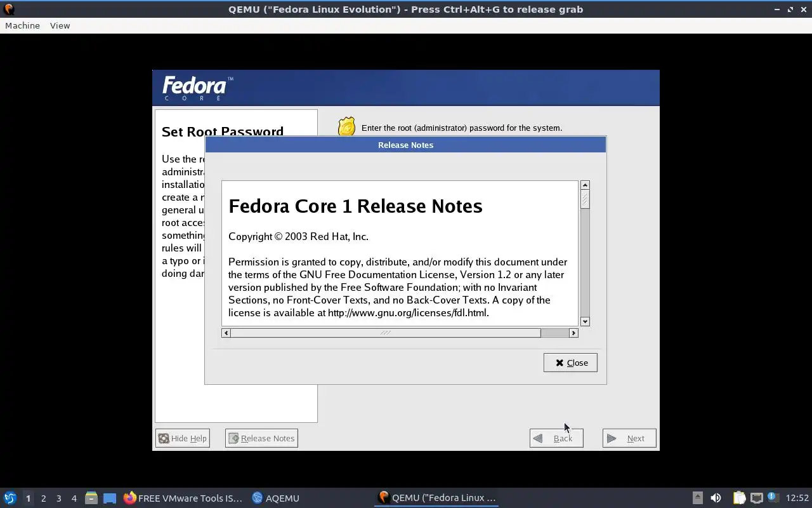Click the gnu.org fdl.html license URL
The height and width of the screenshot is (508, 812).
pyautogui.click(x=408, y=312)
